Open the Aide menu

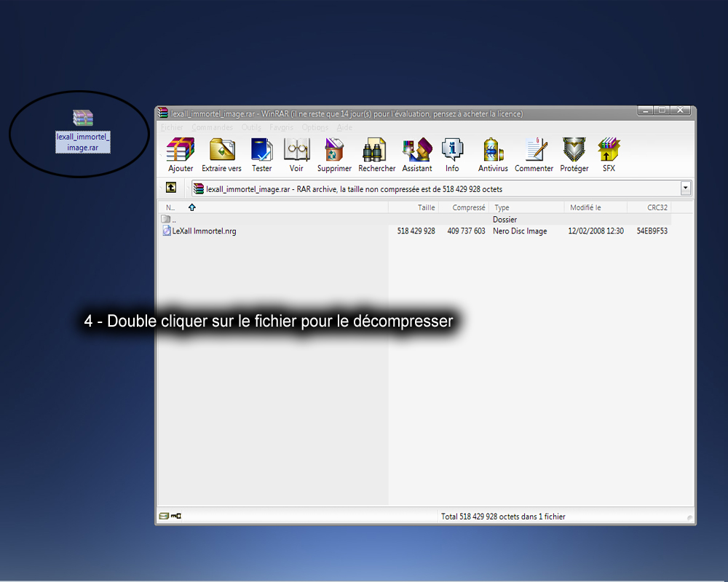[344, 127]
